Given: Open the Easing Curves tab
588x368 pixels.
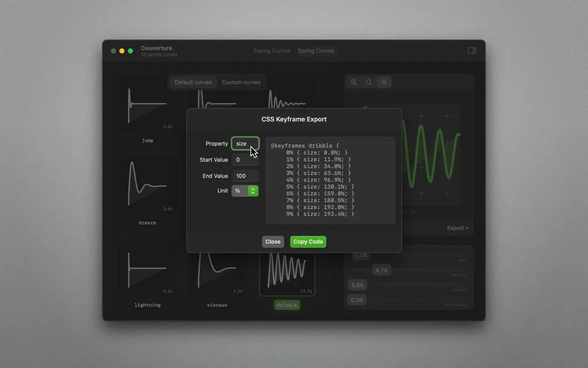Looking at the screenshot, I should (x=272, y=51).
